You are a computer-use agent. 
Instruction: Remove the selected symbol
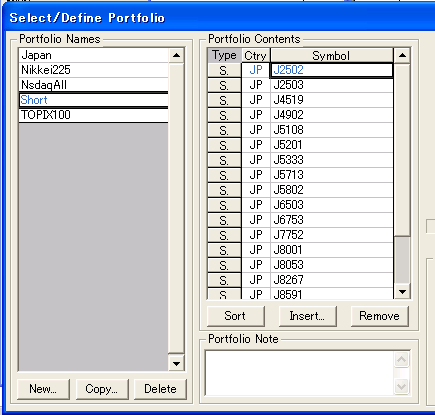pos(380,316)
